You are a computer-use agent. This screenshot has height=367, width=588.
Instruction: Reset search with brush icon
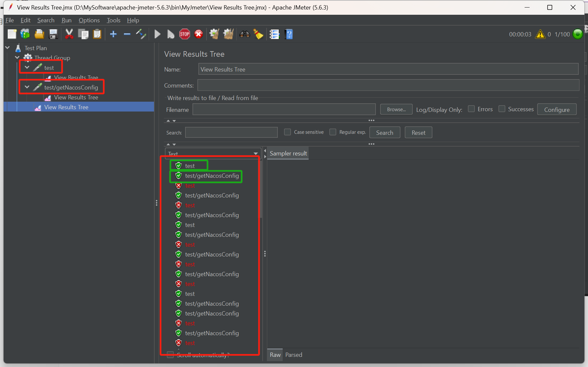point(258,34)
